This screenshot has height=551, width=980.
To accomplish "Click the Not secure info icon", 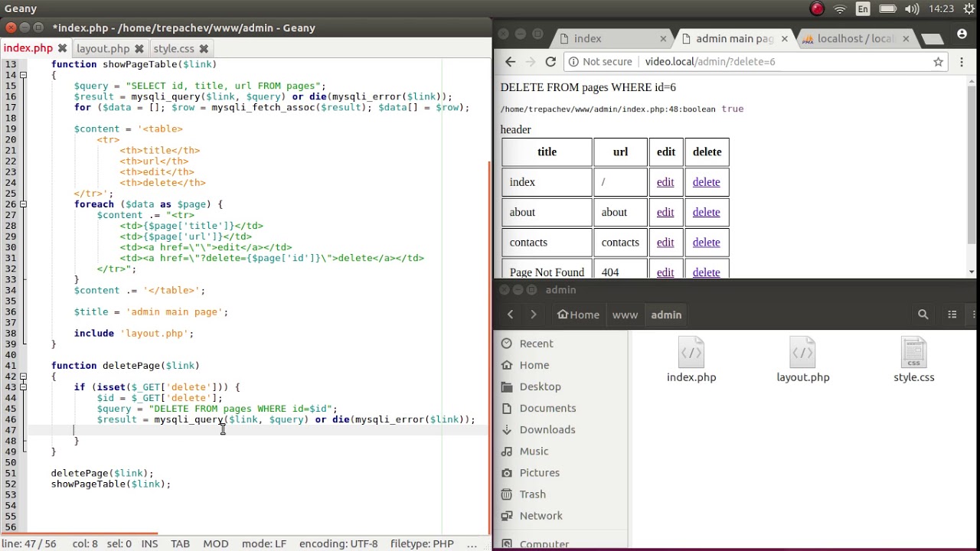I will click(573, 61).
